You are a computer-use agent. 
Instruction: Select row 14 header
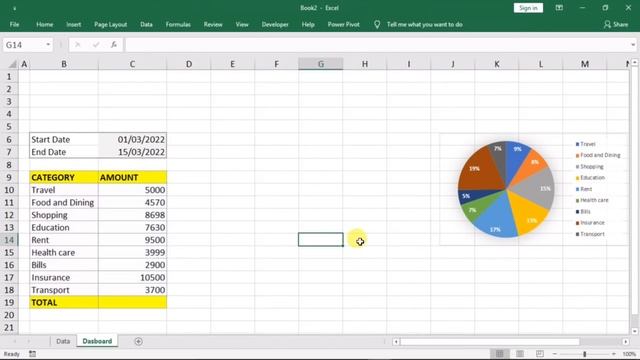pyautogui.click(x=9, y=240)
